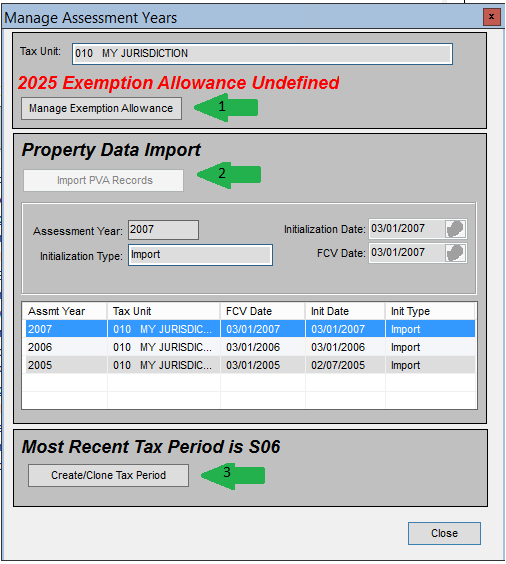
Task: Click the FCV Date text field
Action: tap(407, 253)
